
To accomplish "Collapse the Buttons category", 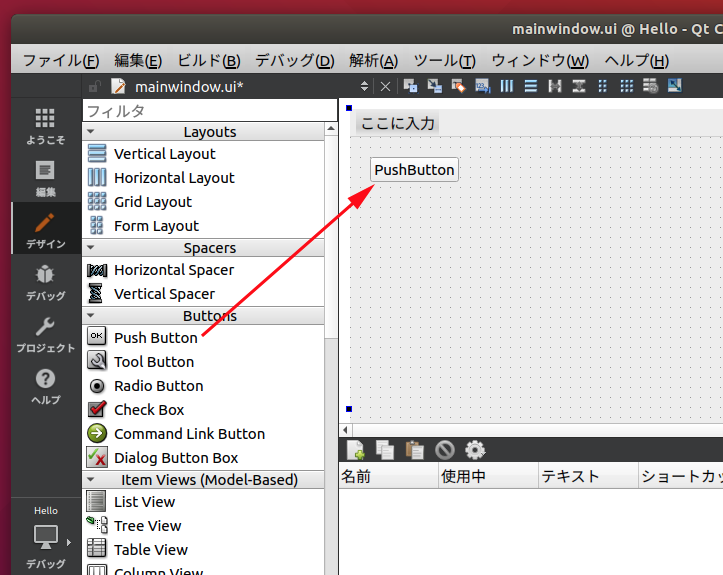I will coord(91,315).
